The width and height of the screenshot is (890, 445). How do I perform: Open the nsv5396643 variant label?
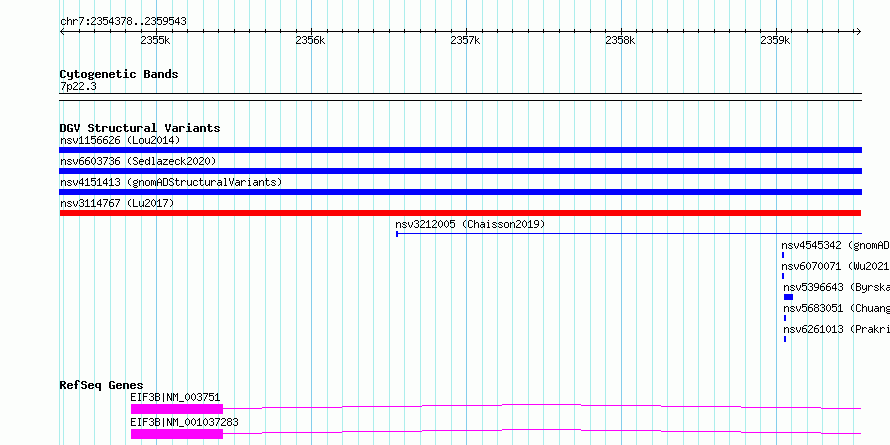coord(837,287)
